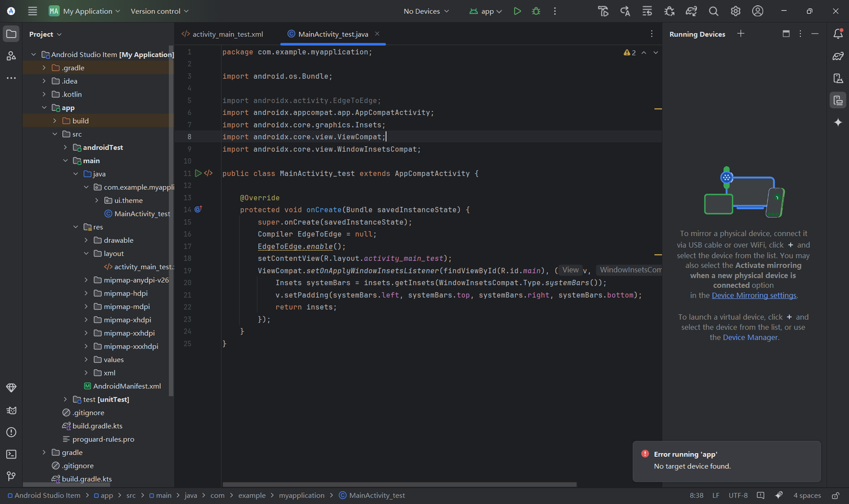Click the override gutter icon at line 14
This screenshot has width=849, height=504.
click(x=198, y=210)
